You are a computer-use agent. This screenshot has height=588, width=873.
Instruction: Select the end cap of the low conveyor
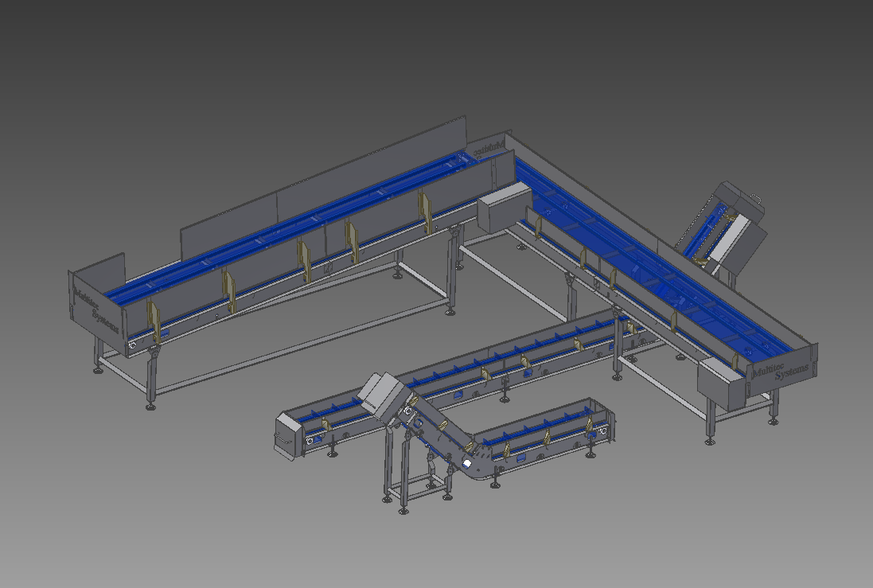288,437
